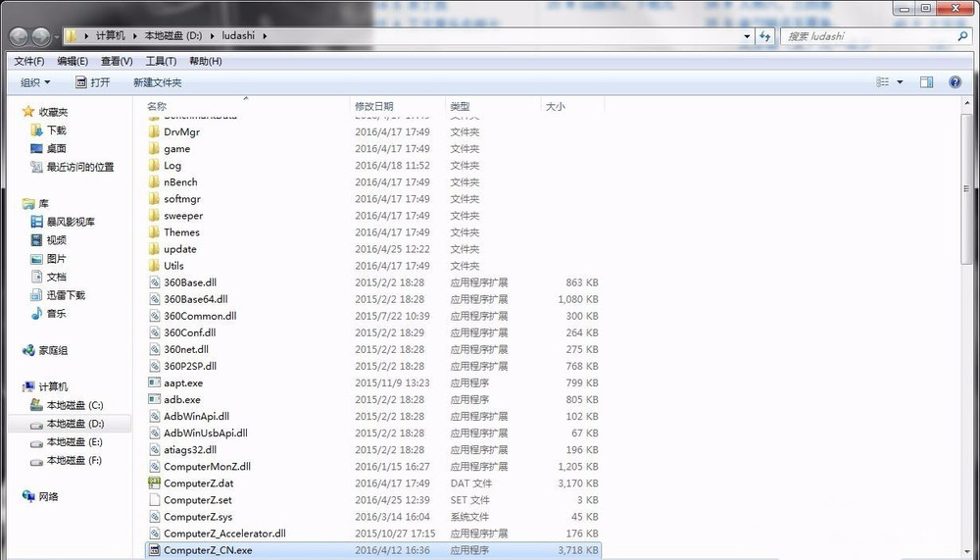Open the 文件(F) menu
The width and height of the screenshot is (980, 560).
(29, 62)
